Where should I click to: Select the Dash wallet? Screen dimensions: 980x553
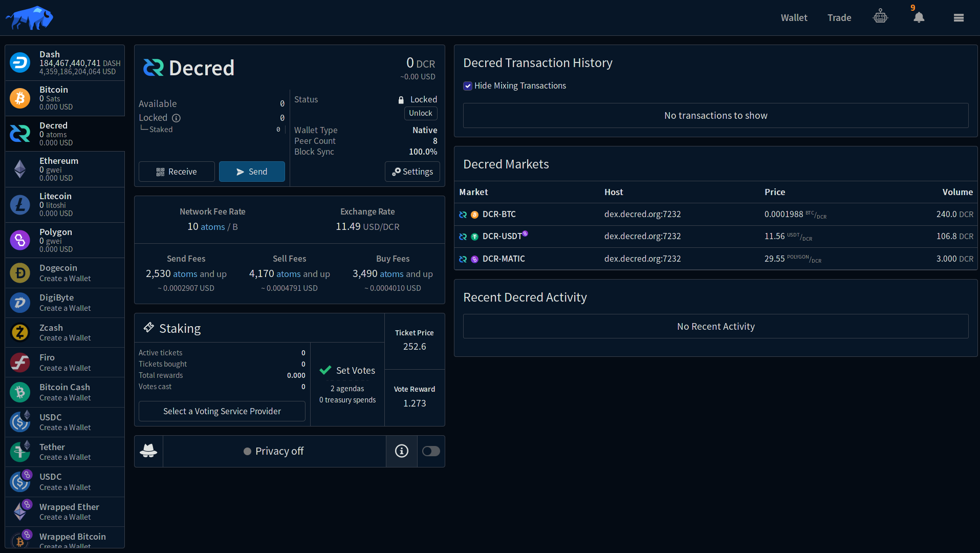point(65,62)
